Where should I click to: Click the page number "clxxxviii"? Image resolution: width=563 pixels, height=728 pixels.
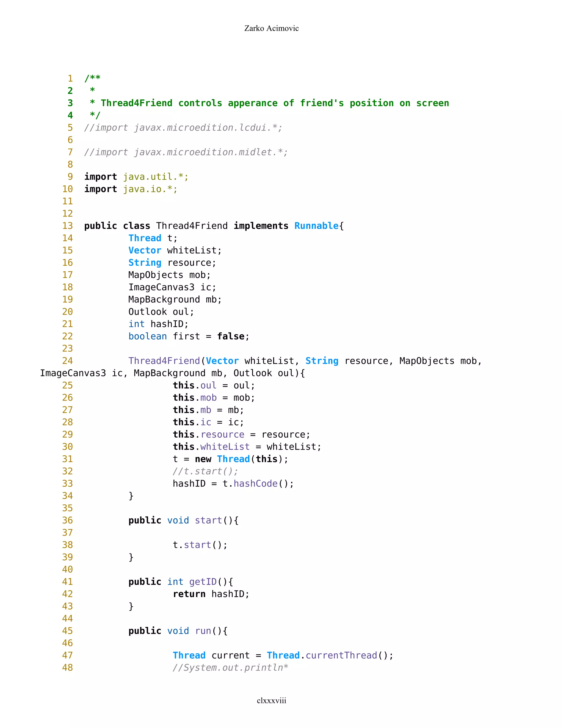point(272,700)
